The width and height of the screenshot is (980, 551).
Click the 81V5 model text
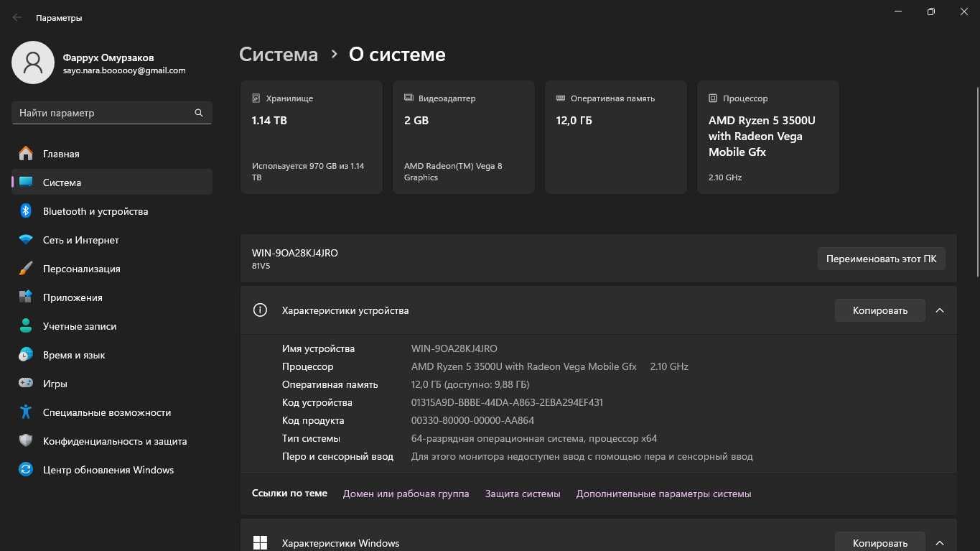coord(261,266)
